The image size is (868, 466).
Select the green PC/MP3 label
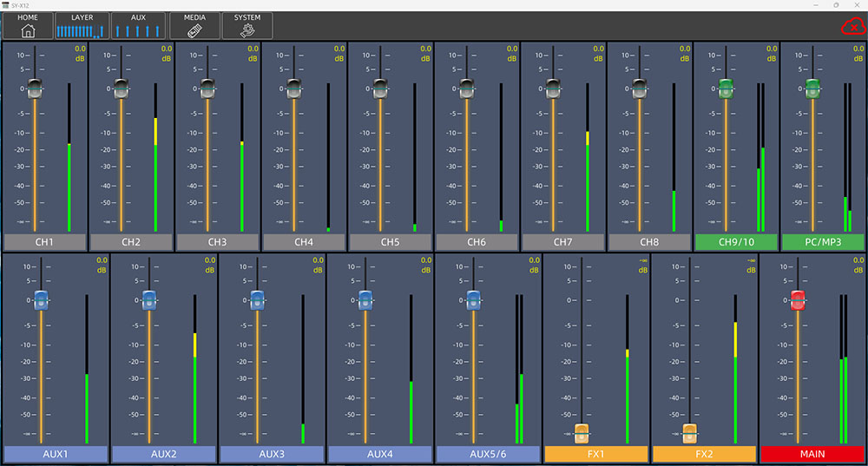(823, 242)
